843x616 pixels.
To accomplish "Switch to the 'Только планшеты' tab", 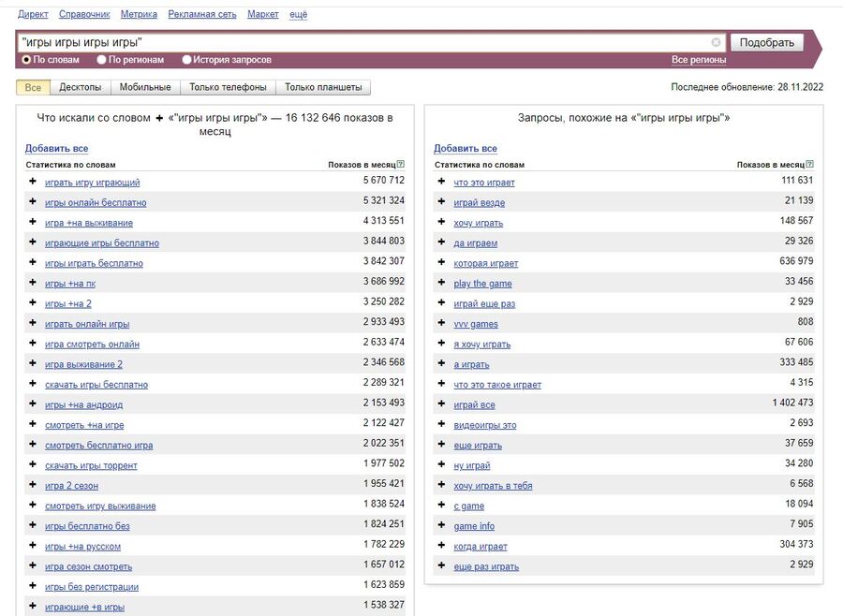I will coord(323,87).
